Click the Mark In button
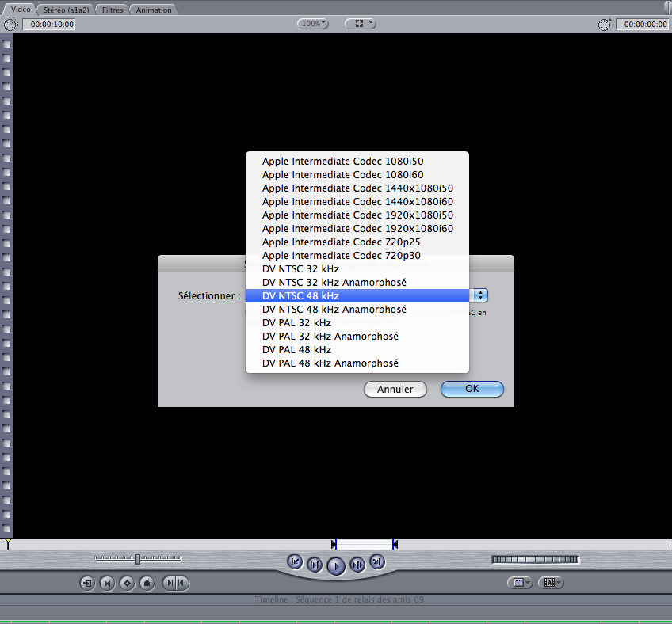Viewport: 672px width, 624px height. 170,583
